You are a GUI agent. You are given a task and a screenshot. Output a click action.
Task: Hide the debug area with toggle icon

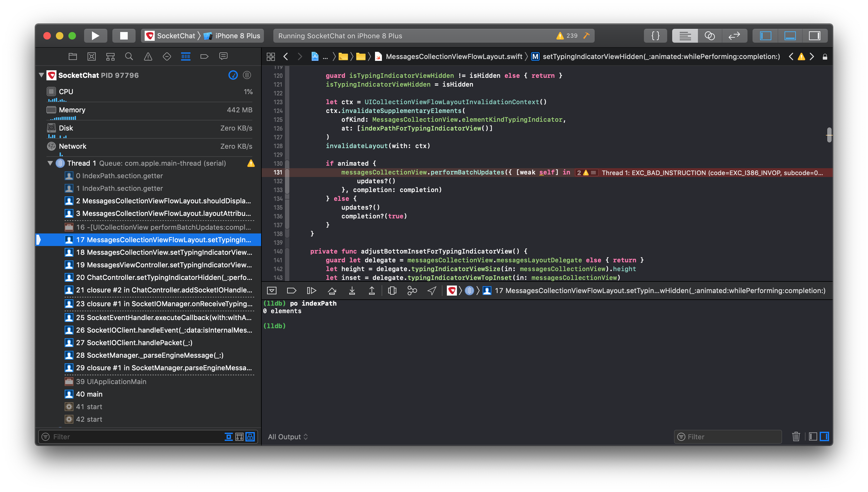(x=272, y=291)
